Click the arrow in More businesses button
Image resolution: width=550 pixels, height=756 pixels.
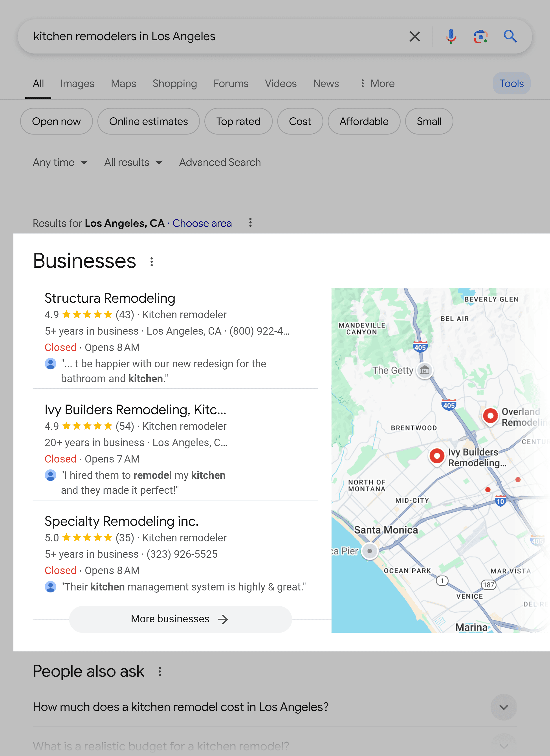tap(223, 619)
